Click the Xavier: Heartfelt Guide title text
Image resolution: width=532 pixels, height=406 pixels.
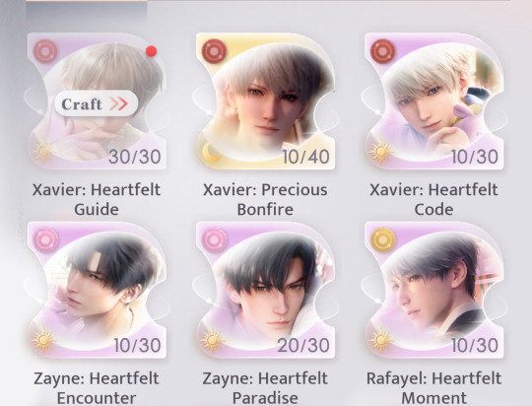pyautogui.click(x=97, y=199)
